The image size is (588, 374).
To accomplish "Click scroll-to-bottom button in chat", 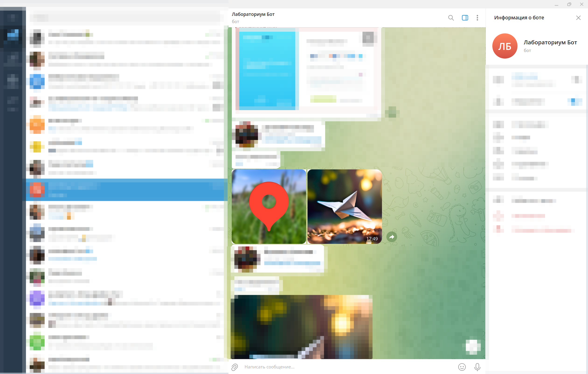I will click(x=473, y=347).
